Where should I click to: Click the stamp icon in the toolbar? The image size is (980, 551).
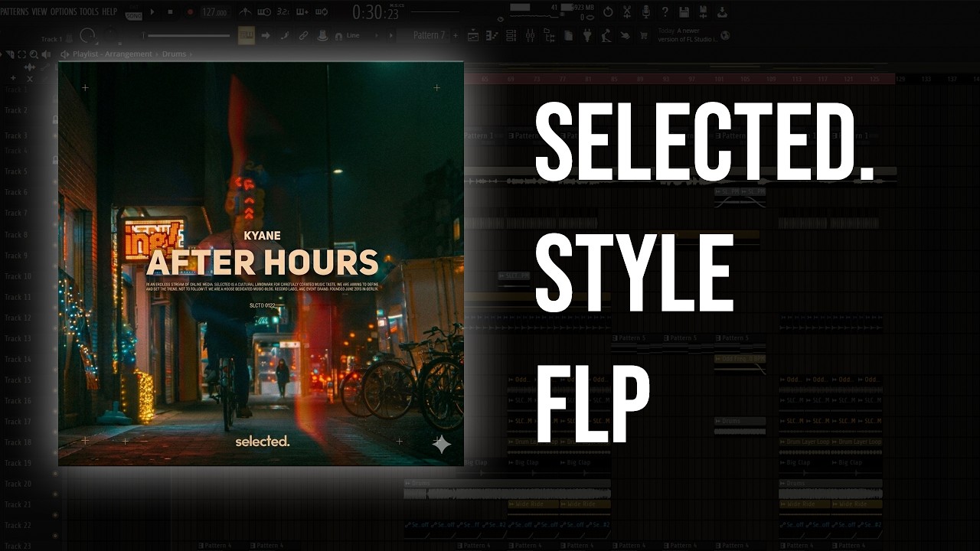(322, 36)
